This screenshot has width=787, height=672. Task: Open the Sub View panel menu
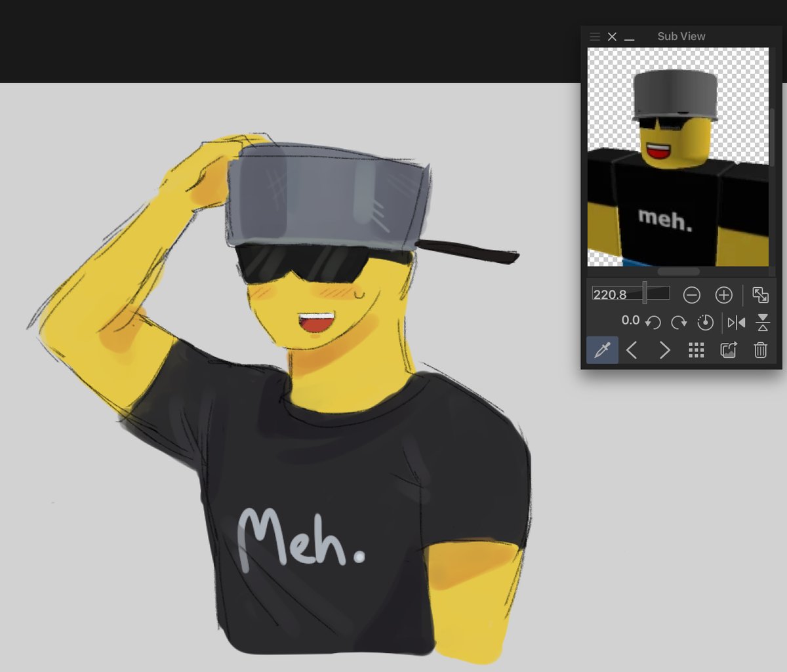(595, 37)
